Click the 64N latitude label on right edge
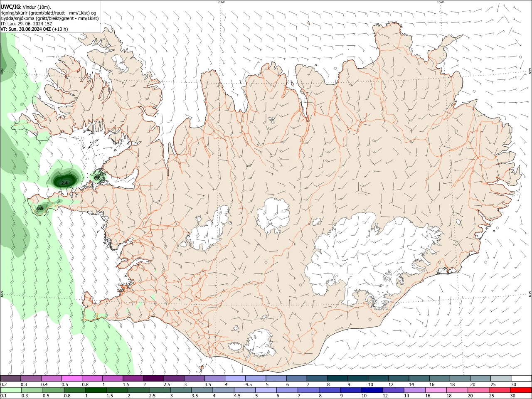 (x=530, y=293)
